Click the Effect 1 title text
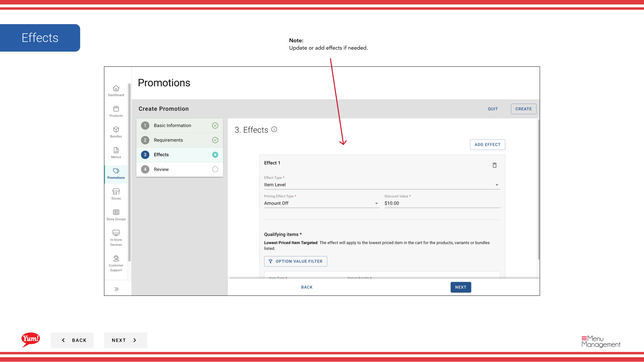Screen dimensions: 644x362 [x=272, y=163]
